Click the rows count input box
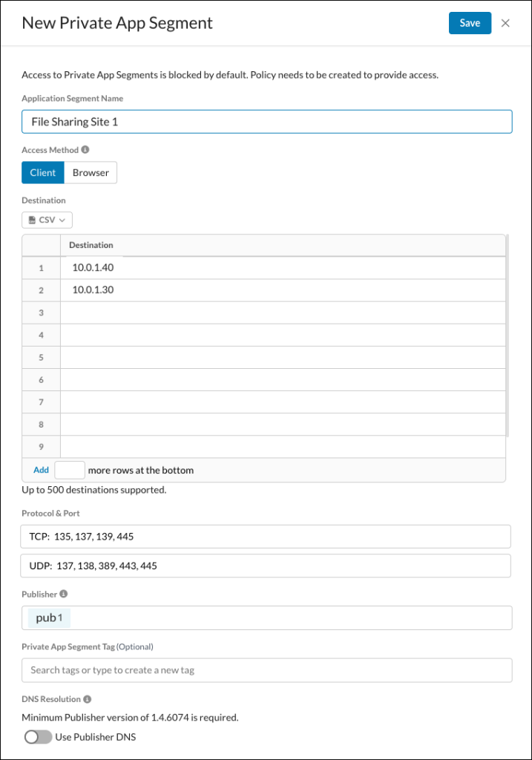The height and width of the screenshot is (760, 532). click(x=70, y=470)
